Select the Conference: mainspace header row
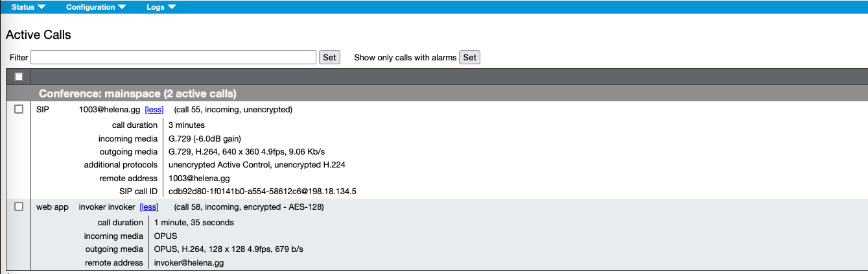Screen dimensions: 868x274 click(x=137, y=93)
